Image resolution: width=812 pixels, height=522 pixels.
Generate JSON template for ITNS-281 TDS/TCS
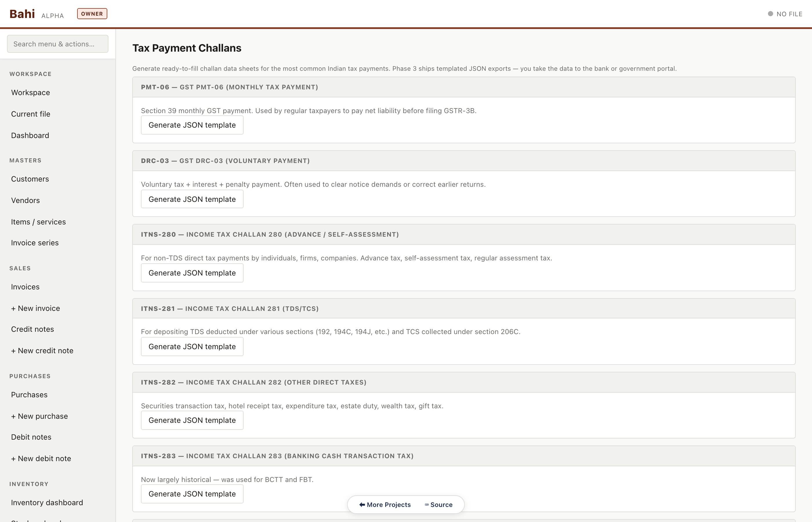[192, 347]
